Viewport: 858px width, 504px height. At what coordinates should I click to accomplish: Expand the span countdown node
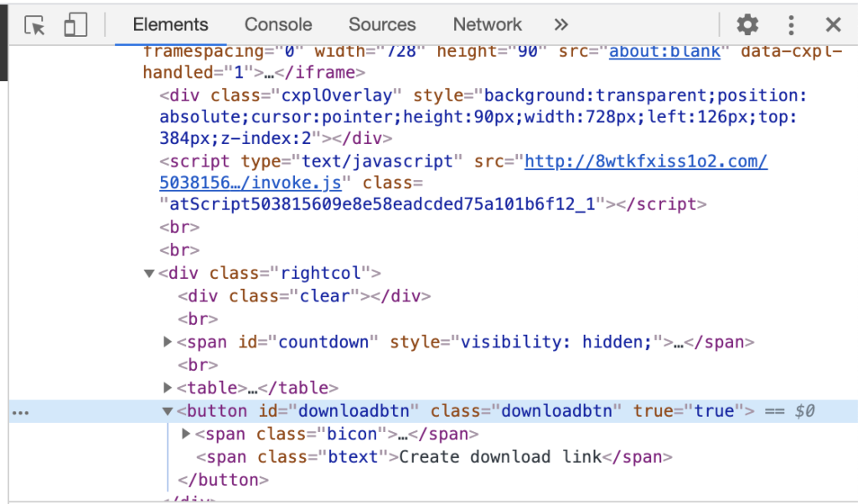click(168, 342)
